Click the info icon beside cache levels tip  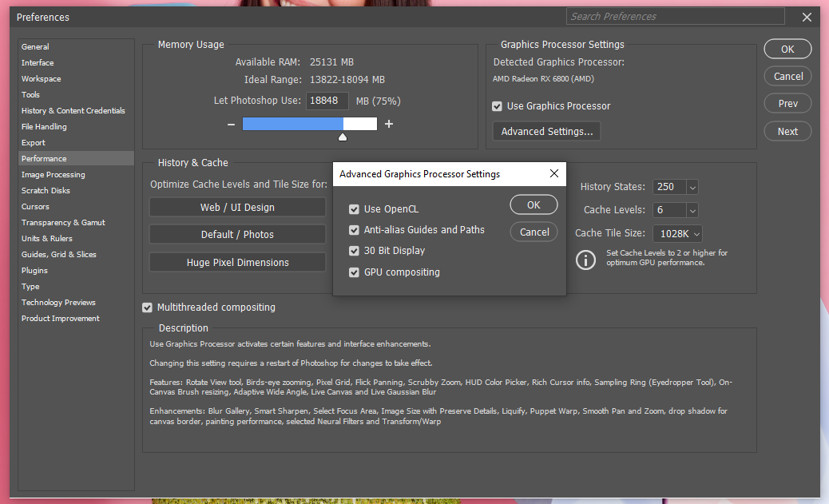(x=585, y=260)
